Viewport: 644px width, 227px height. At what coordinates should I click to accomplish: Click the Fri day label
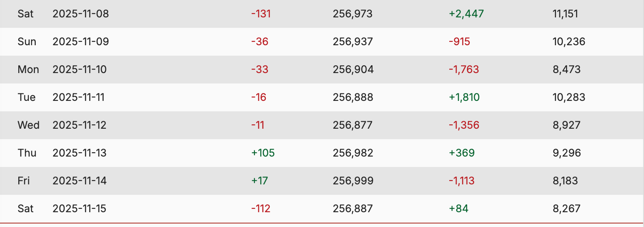coord(24,181)
